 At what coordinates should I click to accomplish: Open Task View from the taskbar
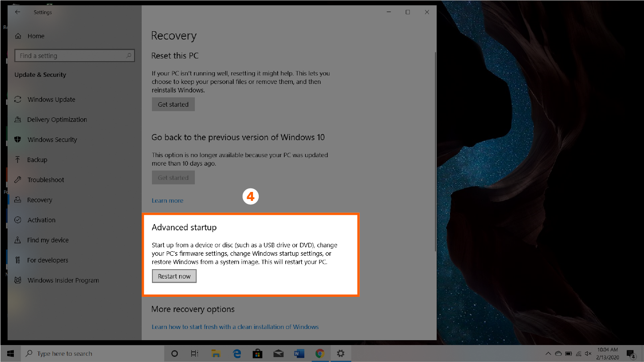tap(194, 354)
